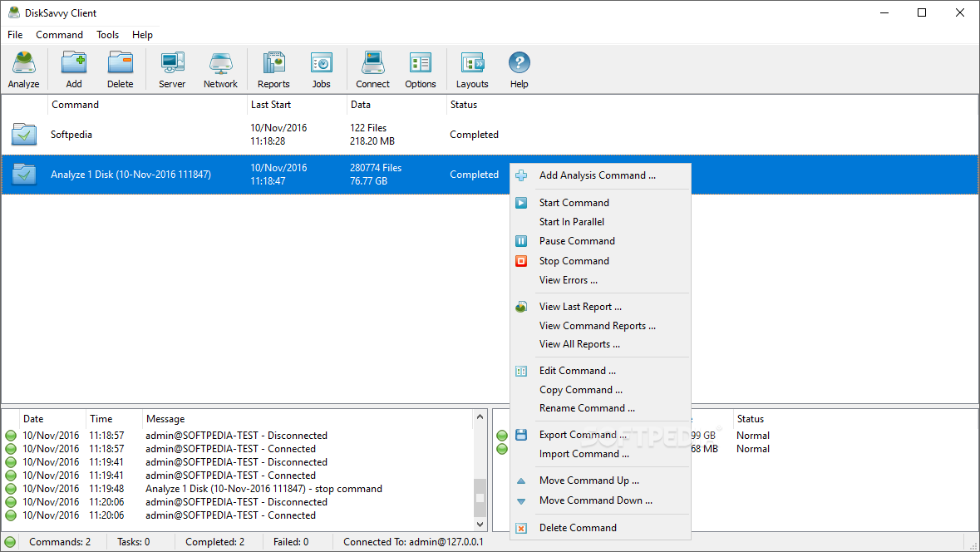Click the 'Failed: 0' status bar entry
This screenshot has width=980, height=552.
291,542
